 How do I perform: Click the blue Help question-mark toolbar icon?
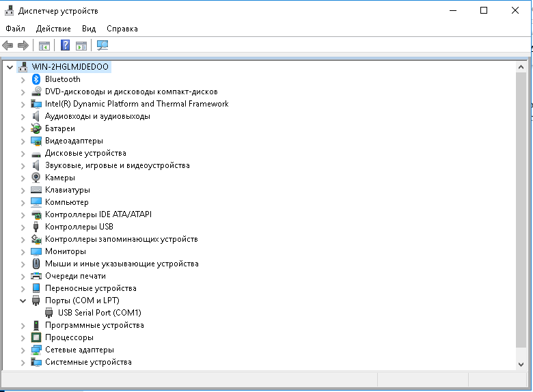65,46
